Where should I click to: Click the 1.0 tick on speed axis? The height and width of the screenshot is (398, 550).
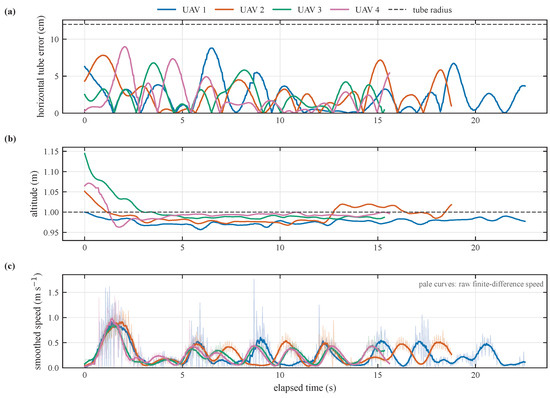tap(54, 318)
